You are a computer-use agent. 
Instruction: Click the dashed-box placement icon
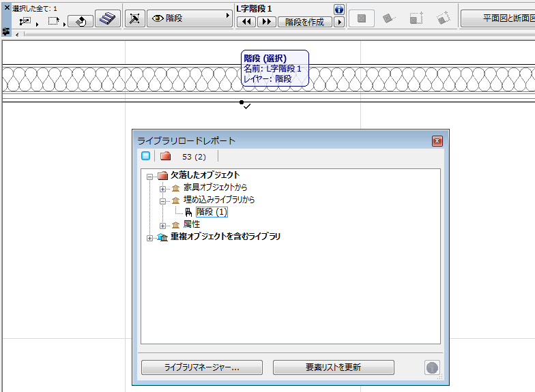[416, 18]
